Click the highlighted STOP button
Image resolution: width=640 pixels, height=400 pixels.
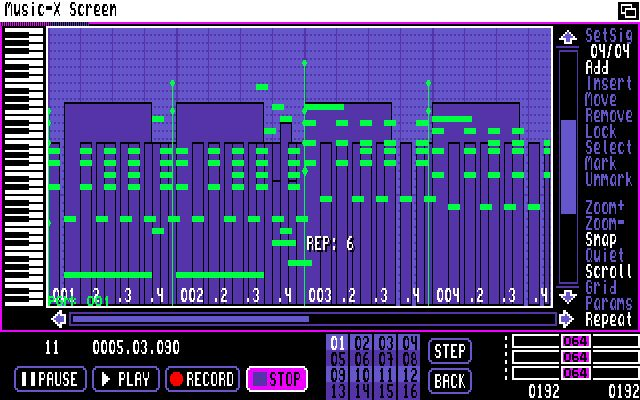tap(277, 379)
